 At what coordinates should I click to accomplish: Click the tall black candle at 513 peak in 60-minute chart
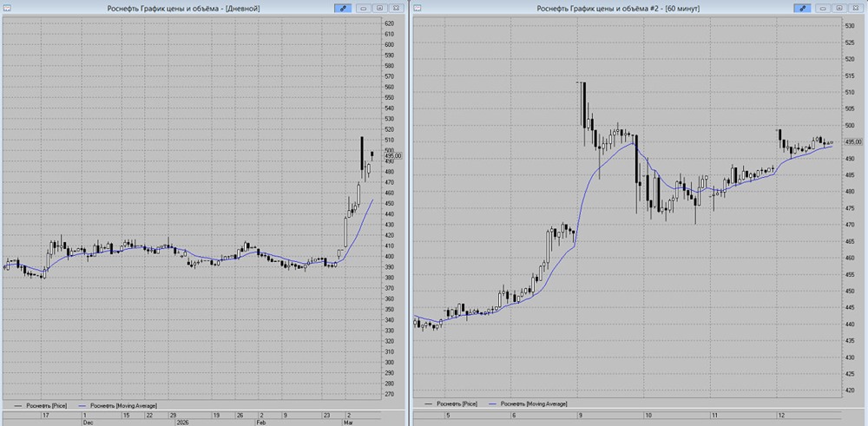[x=583, y=104]
